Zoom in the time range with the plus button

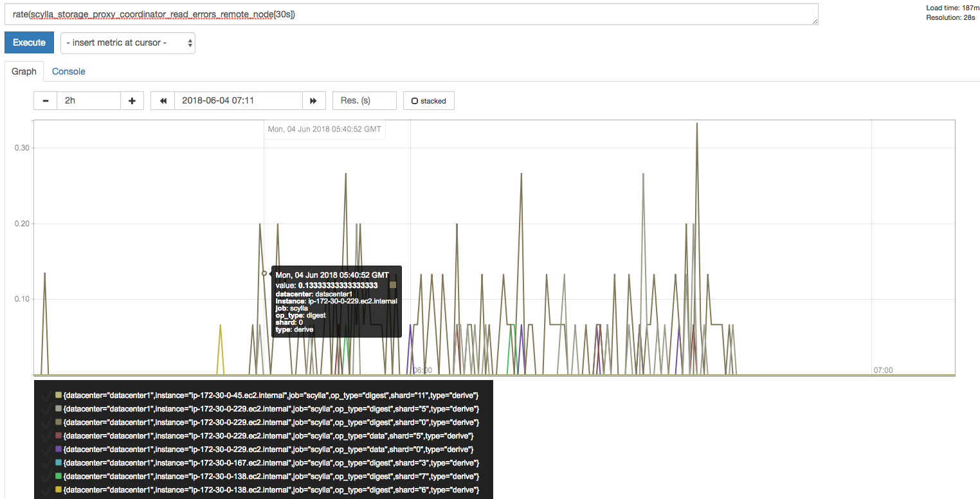coord(132,100)
